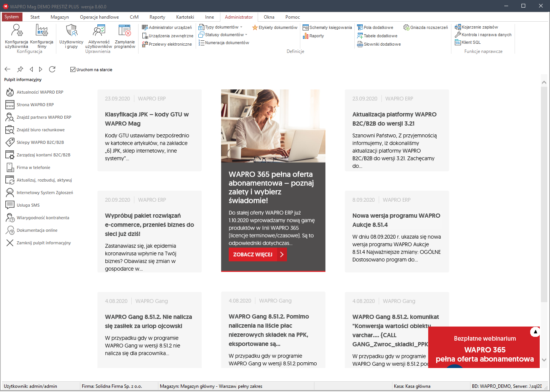The image size is (550, 392).
Task: Open Aktualizuj, rozbuduj, aktywuj
Action: [x=39, y=180]
